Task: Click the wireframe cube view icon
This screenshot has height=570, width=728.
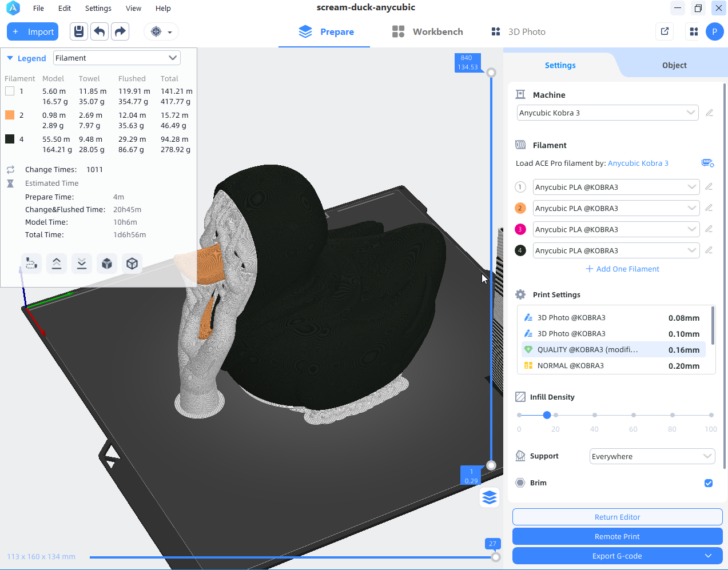Action: 132,264
